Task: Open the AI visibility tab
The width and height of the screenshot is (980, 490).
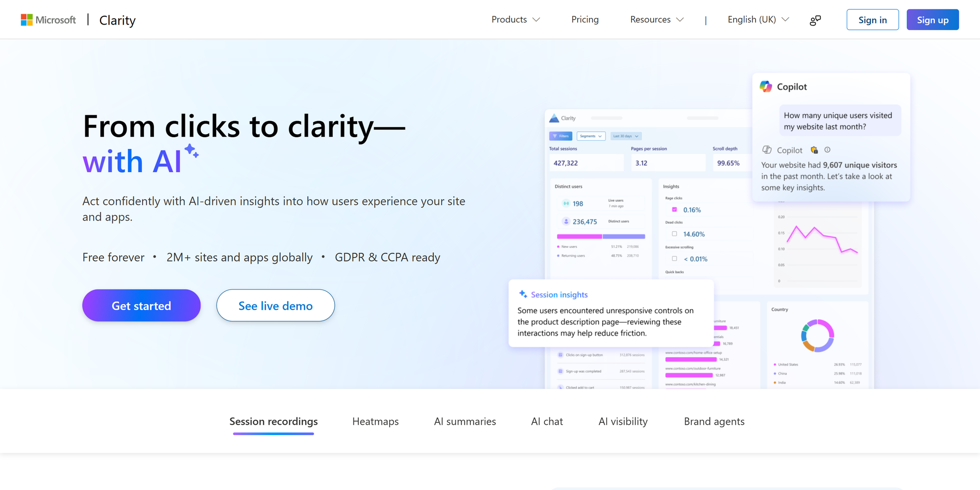Action: point(623,421)
